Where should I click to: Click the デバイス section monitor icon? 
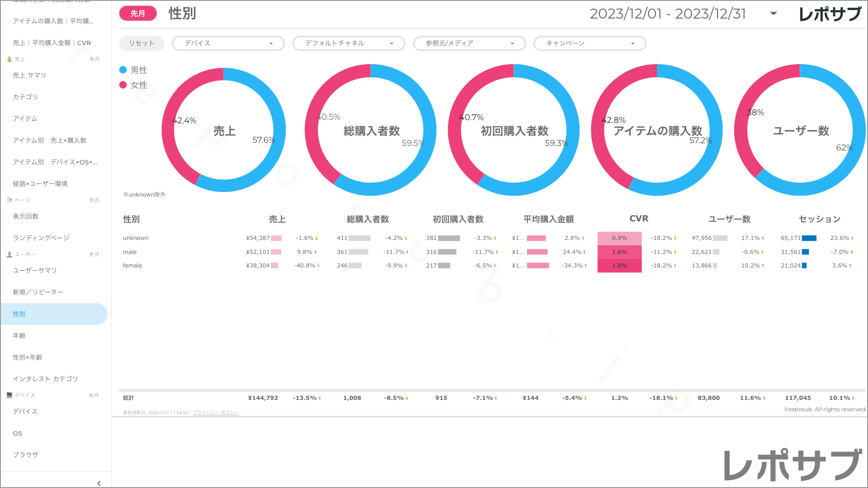pyautogui.click(x=9, y=395)
